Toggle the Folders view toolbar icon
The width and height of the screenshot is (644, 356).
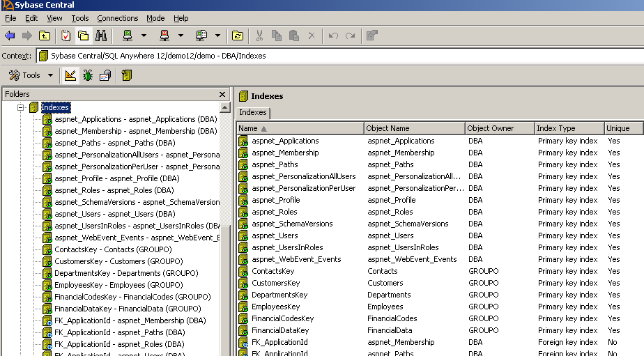(84, 36)
